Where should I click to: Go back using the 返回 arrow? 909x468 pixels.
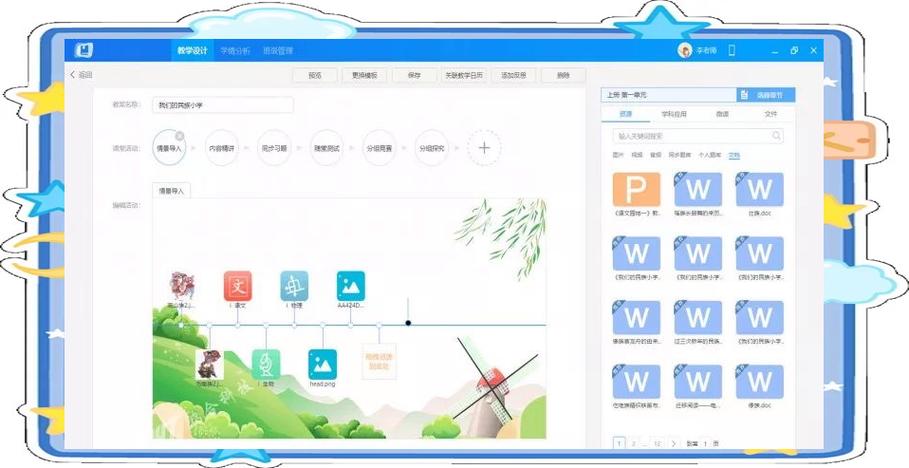coord(81,75)
